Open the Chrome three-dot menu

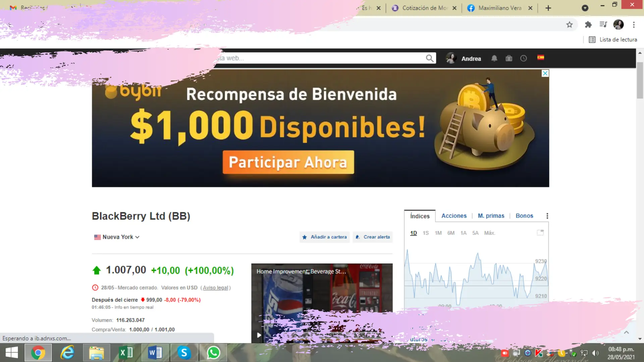(634, 24)
